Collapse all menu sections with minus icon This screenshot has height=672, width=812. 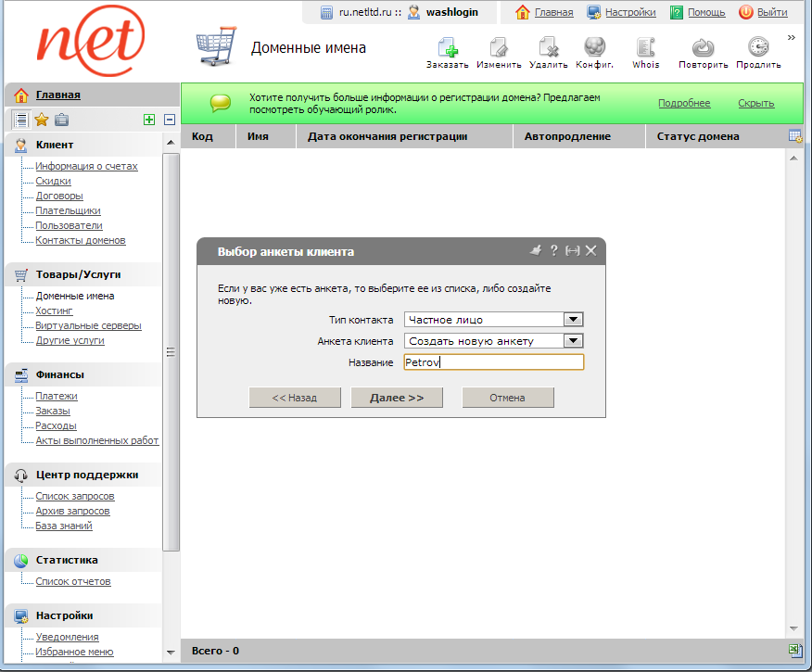[170, 120]
